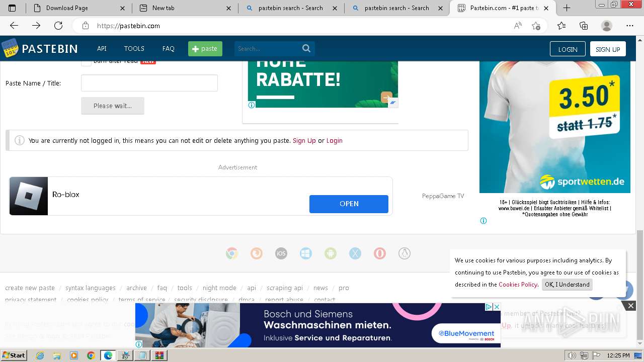
Task: Click the site info lock icon
Action: click(86, 26)
